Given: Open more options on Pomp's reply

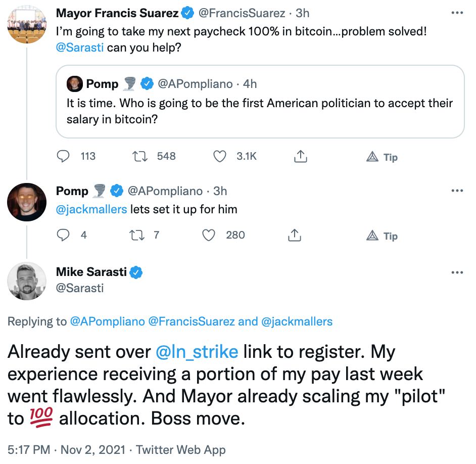Looking at the screenshot, I should (x=457, y=191).
